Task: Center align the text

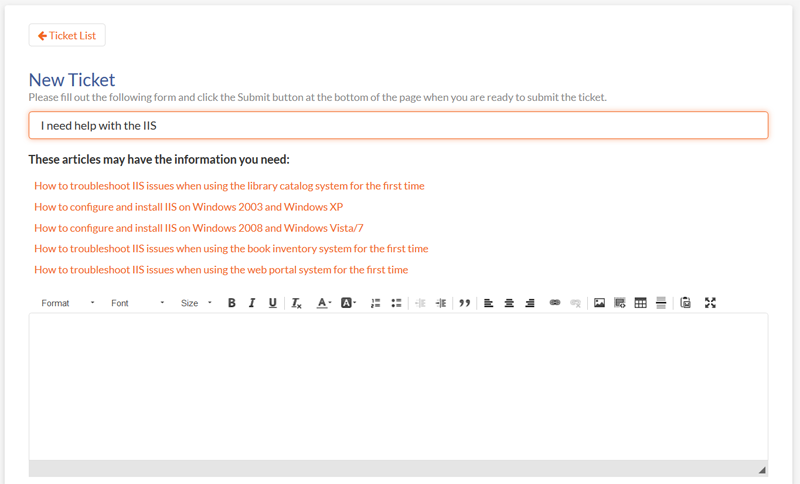Action: click(x=509, y=303)
